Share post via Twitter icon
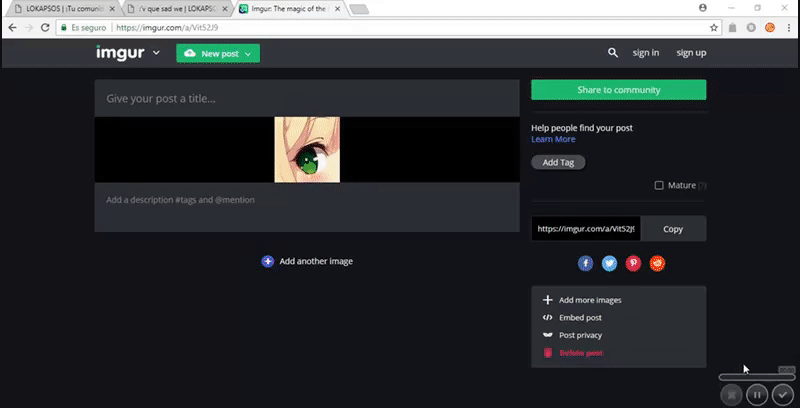Image resolution: width=800 pixels, height=408 pixels. [609, 263]
